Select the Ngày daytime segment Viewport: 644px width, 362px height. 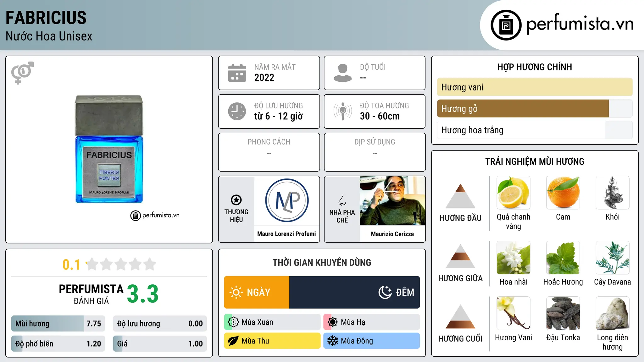click(257, 292)
